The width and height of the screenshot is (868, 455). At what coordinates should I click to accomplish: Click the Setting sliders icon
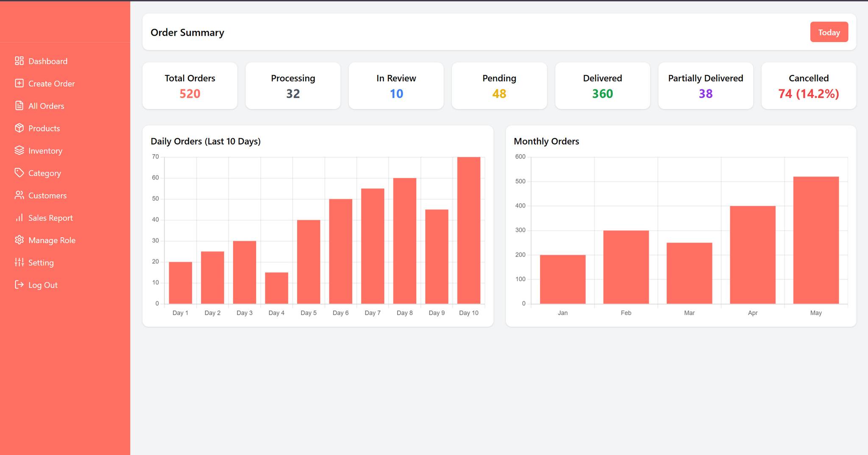click(19, 263)
